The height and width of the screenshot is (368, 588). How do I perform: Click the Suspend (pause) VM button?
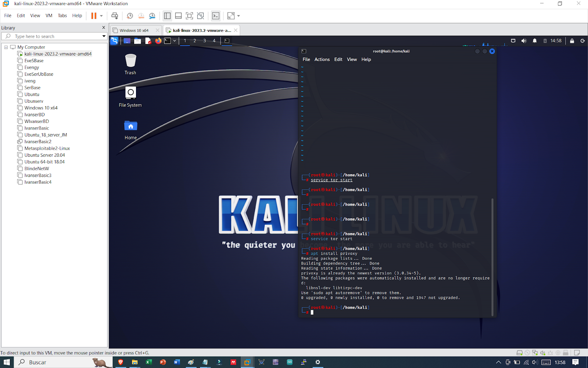pyautogui.click(x=94, y=16)
